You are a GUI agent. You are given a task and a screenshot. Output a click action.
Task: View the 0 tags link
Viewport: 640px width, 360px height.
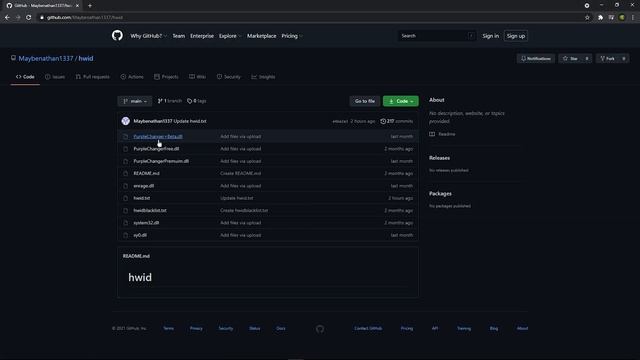click(x=196, y=101)
